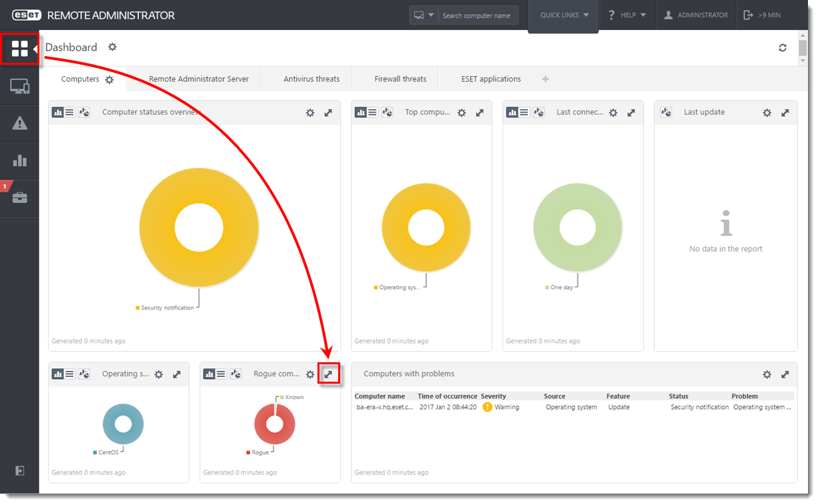Select the ESET applications tab
This screenshot has width=818, height=504.
click(x=491, y=79)
